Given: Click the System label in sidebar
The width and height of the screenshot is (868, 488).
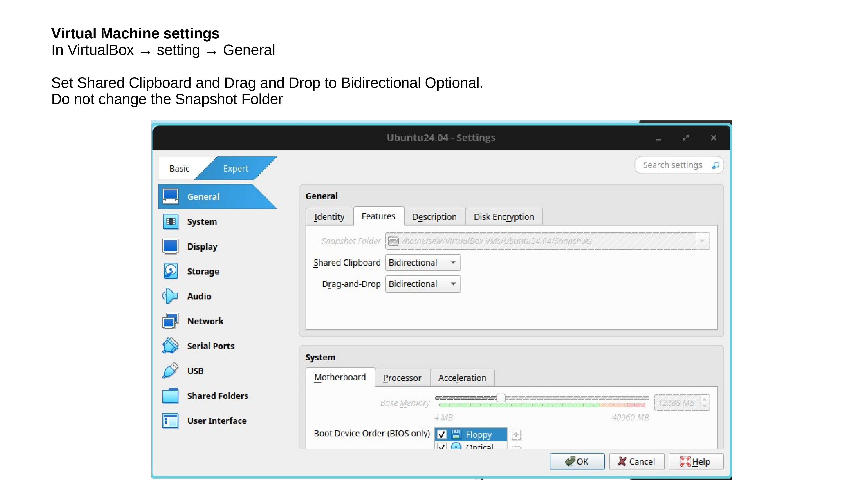Looking at the screenshot, I should (202, 222).
